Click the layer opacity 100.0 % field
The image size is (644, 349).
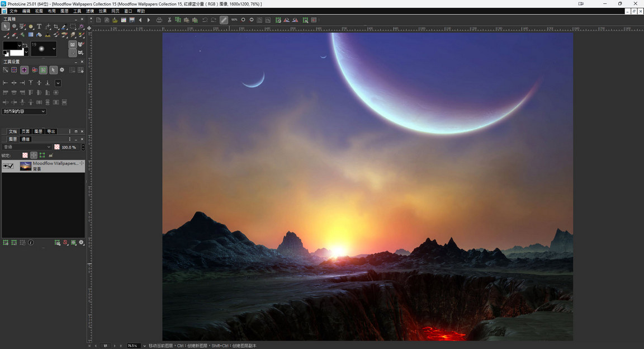(69, 147)
